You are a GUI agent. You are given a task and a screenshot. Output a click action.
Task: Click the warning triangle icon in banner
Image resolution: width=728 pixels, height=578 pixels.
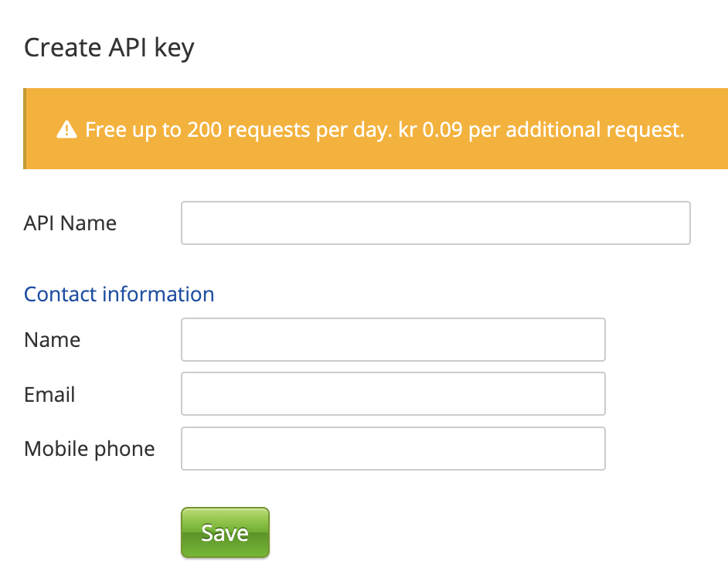tap(67, 130)
